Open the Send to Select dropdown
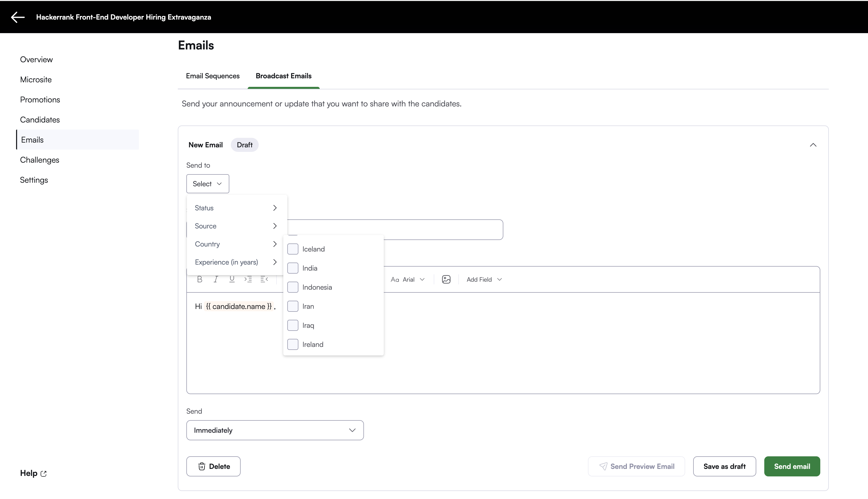The height and width of the screenshot is (499, 868). pyautogui.click(x=207, y=184)
